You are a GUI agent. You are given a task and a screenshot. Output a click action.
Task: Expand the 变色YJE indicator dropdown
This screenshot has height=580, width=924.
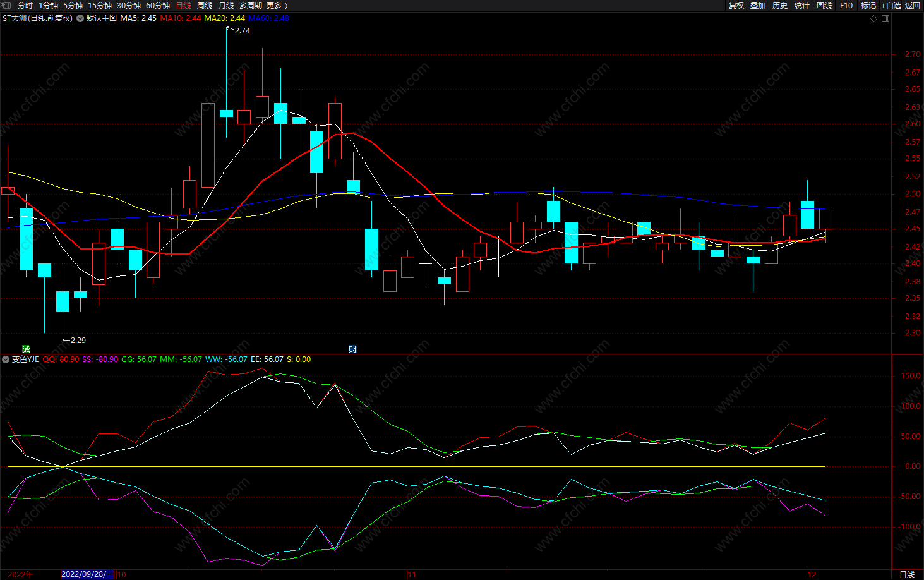click(x=6, y=359)
